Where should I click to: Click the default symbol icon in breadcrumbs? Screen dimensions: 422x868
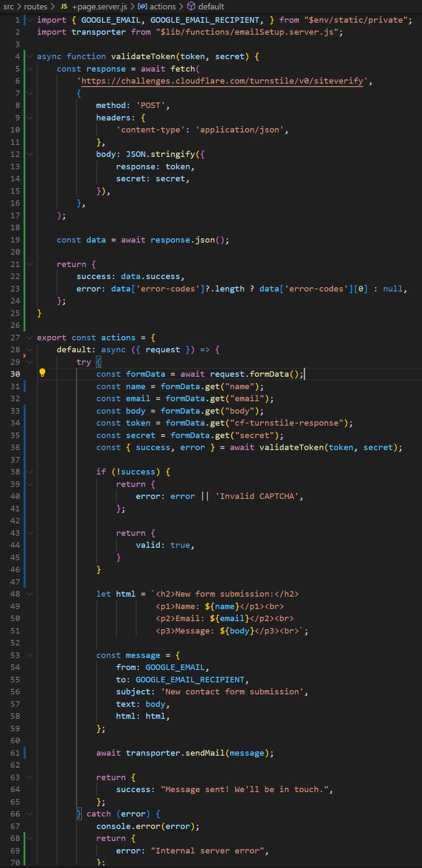tap(192, 6)
